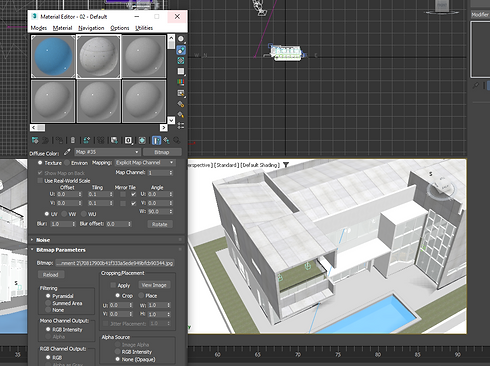
Task: Click the Map Channel spinner arrows
Action: point(171,173)
